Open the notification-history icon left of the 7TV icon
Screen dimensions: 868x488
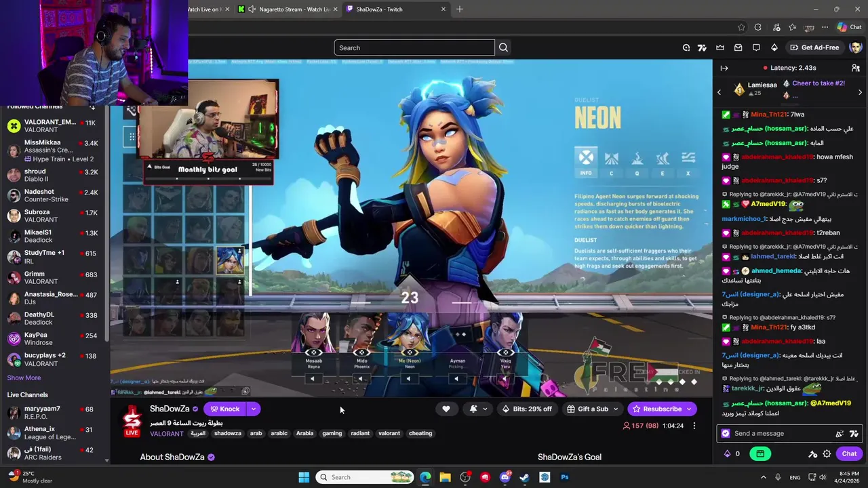pos(686,47)
